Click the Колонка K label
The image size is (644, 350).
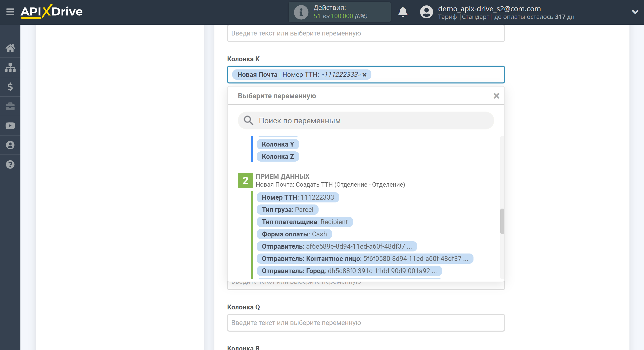click(x=243, y=59)
